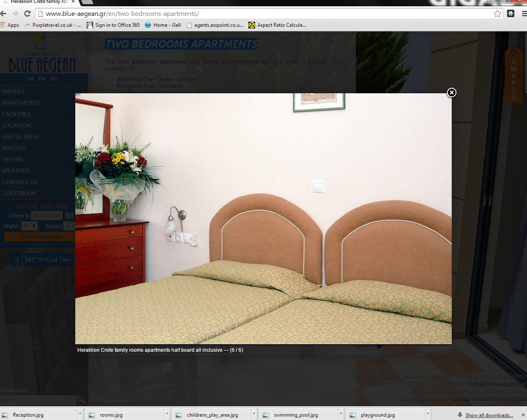Viewport: 527px width, 420px height.
Task: Click the Check availability button
Action: [40, 237]
